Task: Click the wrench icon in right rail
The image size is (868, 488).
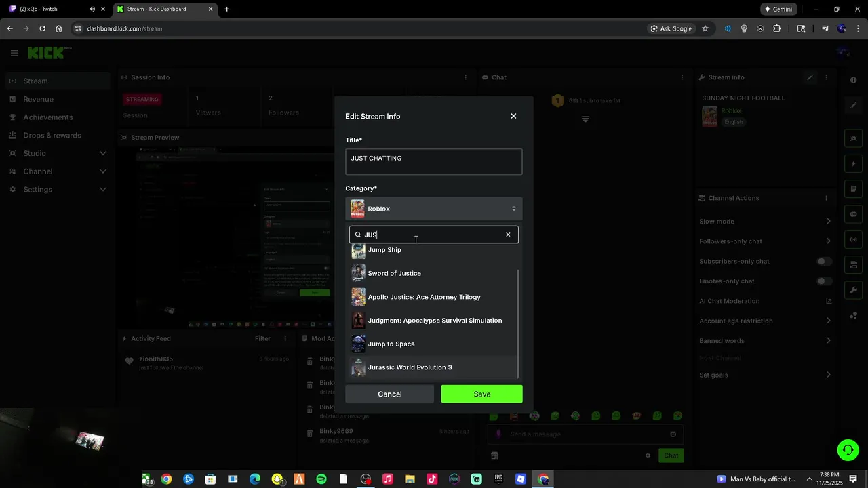Action: 854,290
